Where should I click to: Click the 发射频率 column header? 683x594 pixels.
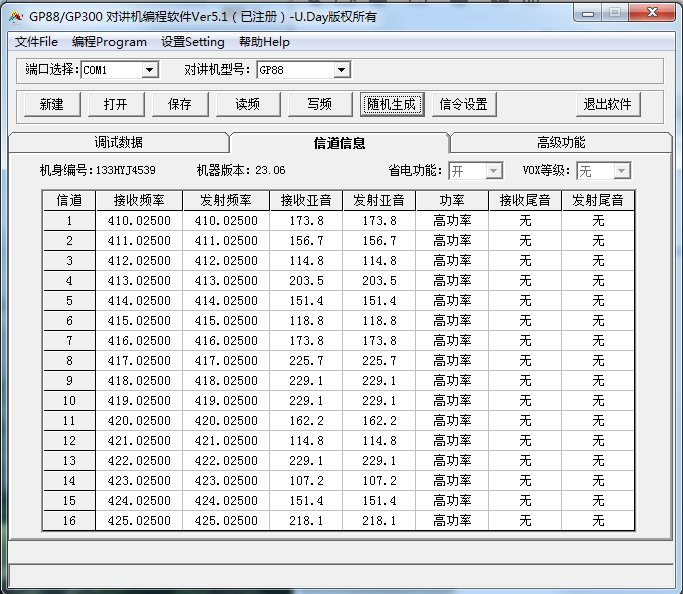226,200
